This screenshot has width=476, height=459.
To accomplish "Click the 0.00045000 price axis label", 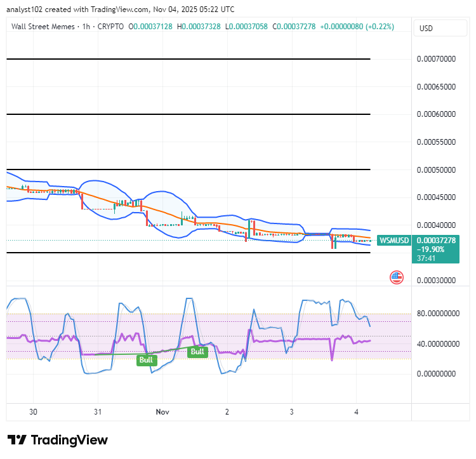I will 436,197.
